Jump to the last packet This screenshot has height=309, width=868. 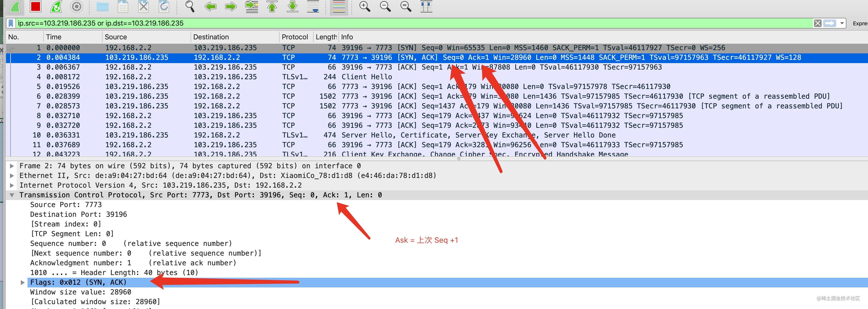tap(293, 6)
